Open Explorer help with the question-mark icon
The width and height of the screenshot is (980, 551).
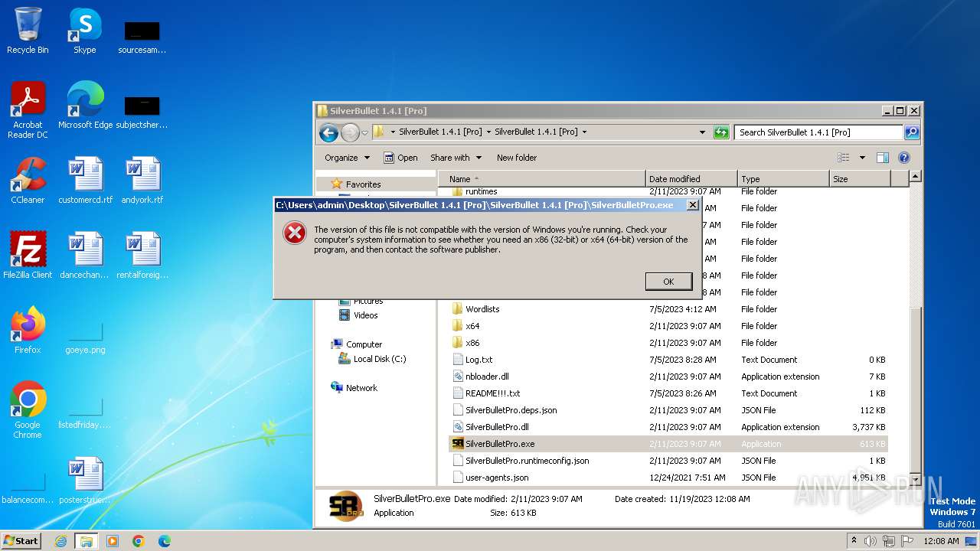904,158
